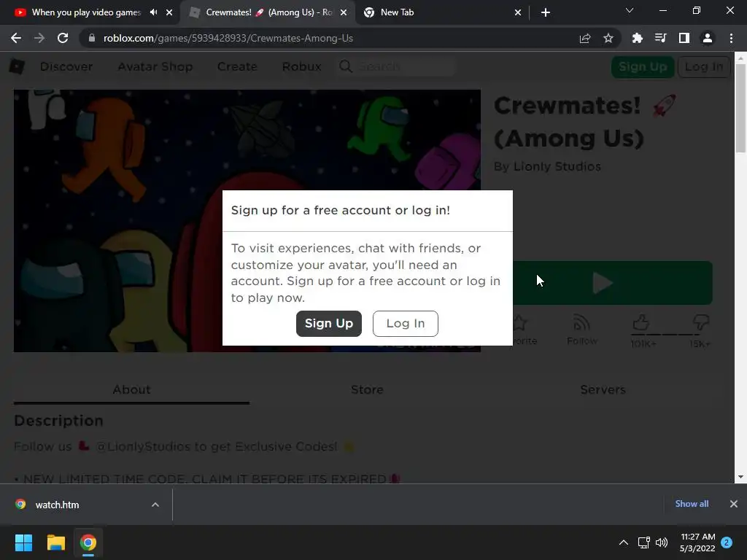Click the Log In header button
This screenshot has width=747, height=560.
[x=704, y=66]
